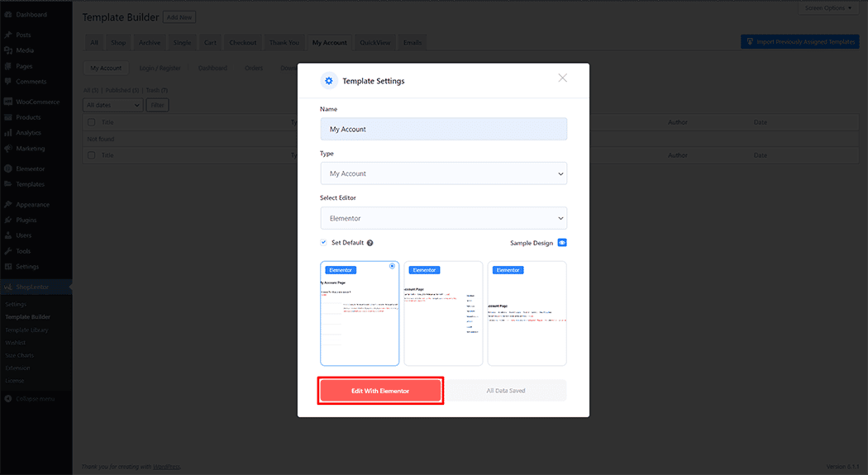This screenshot has height=475, width=868.
Task: Open the WooCommerce icon in sidebar
Action: [7, 102]
